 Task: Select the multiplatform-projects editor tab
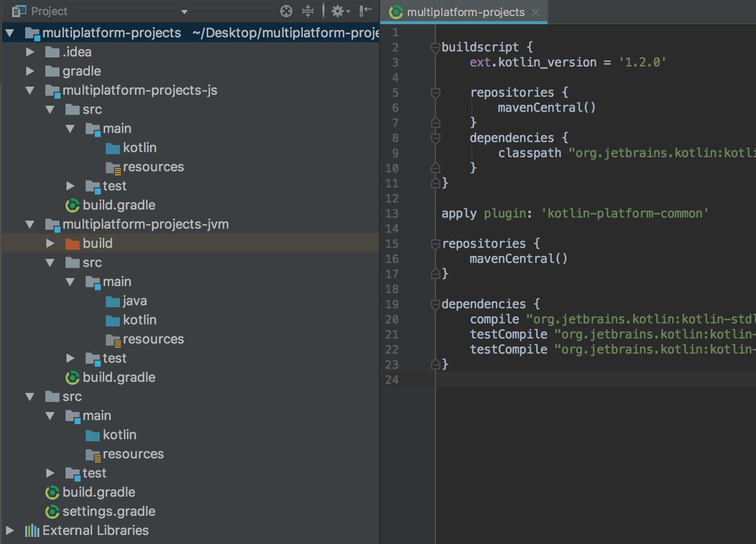[464, 12]
